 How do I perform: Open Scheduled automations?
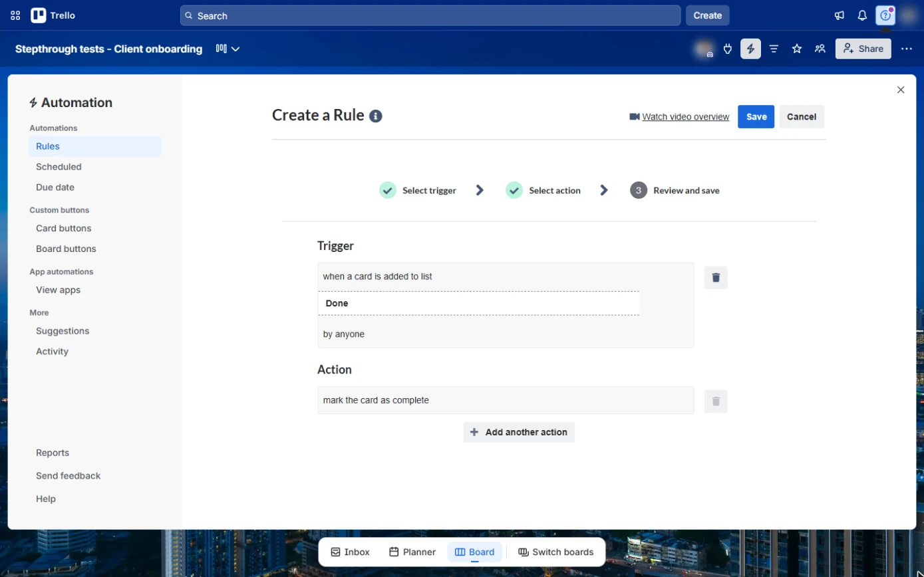[94, 167]
